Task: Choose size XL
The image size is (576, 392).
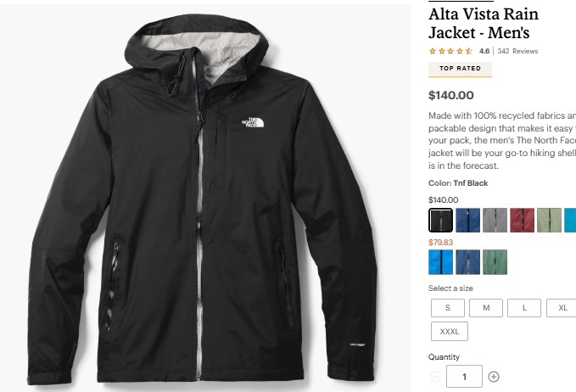Action: pos(562,308)
